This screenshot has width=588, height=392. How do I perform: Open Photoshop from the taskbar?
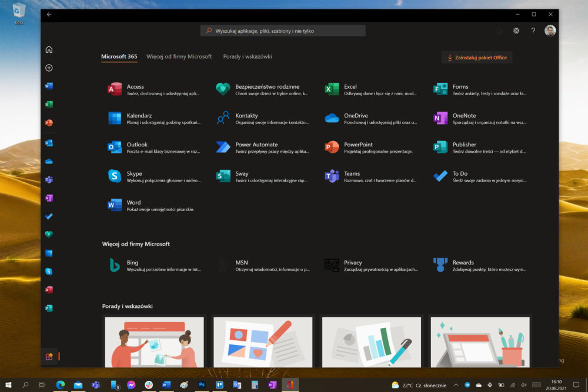pos(202,385)
